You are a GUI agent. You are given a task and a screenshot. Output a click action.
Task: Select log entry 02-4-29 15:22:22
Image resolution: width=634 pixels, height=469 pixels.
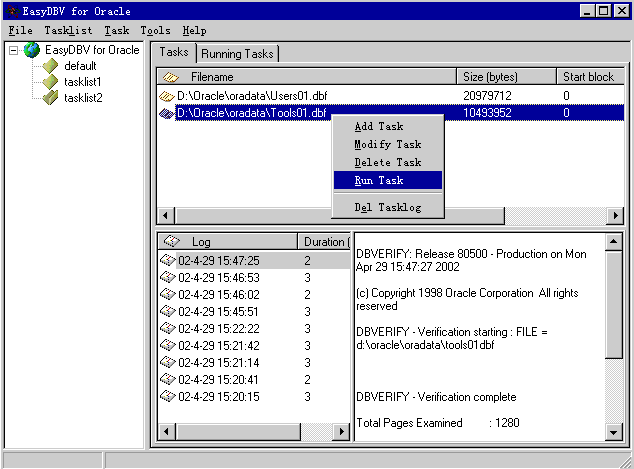[254, 328]
